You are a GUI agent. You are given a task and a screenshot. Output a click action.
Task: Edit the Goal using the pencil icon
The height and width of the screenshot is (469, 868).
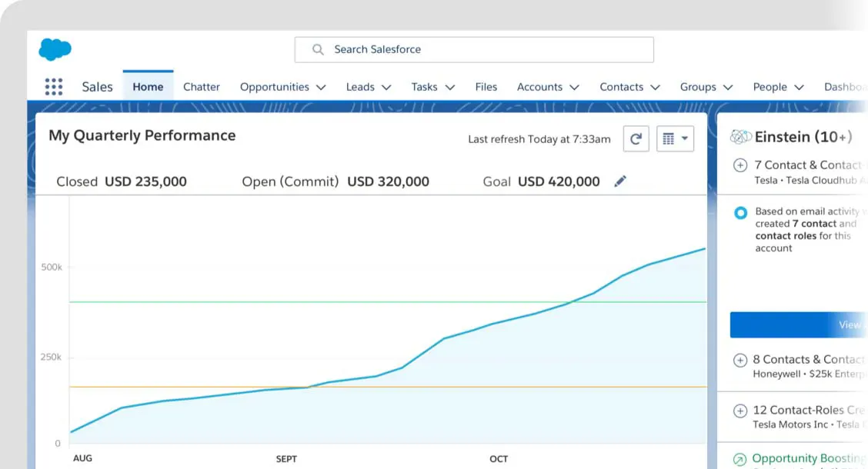[621, 181]
